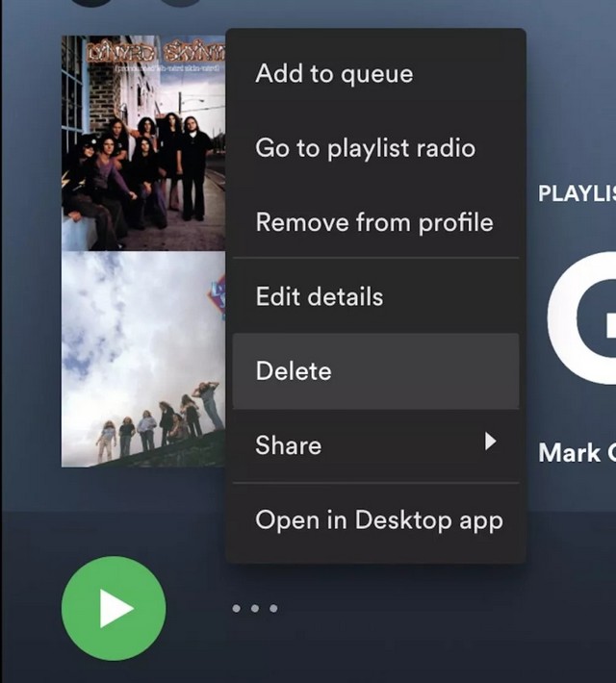The width and height of the screenshot is (616, 683).
Task: Open the Mark owner profile link
Action: coord(577,453)
